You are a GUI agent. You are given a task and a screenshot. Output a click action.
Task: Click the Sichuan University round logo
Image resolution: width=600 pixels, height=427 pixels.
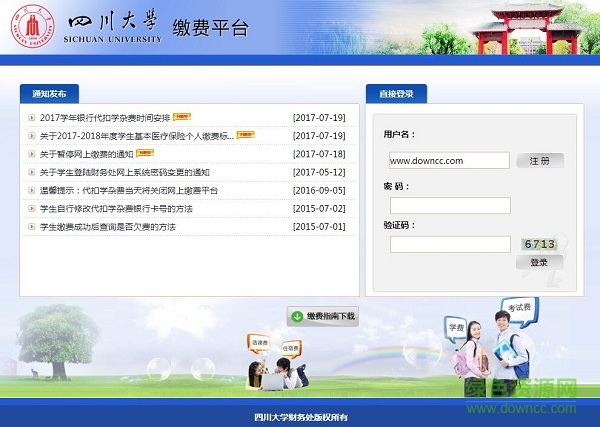(33, 26)
